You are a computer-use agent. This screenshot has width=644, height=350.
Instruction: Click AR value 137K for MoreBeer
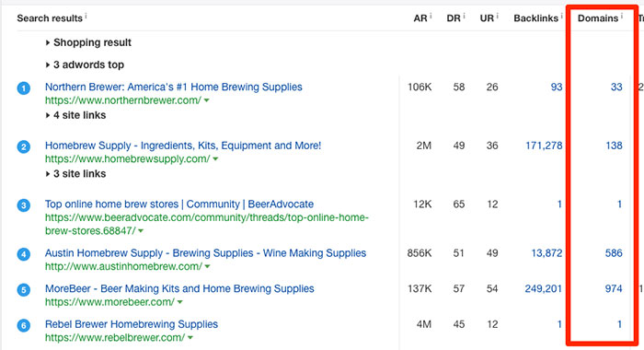(420, 288)
